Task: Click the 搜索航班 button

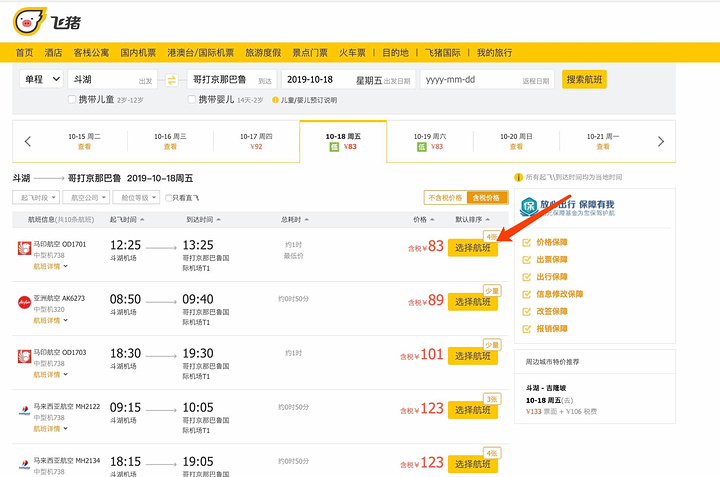Action: [x=586, y=80]
